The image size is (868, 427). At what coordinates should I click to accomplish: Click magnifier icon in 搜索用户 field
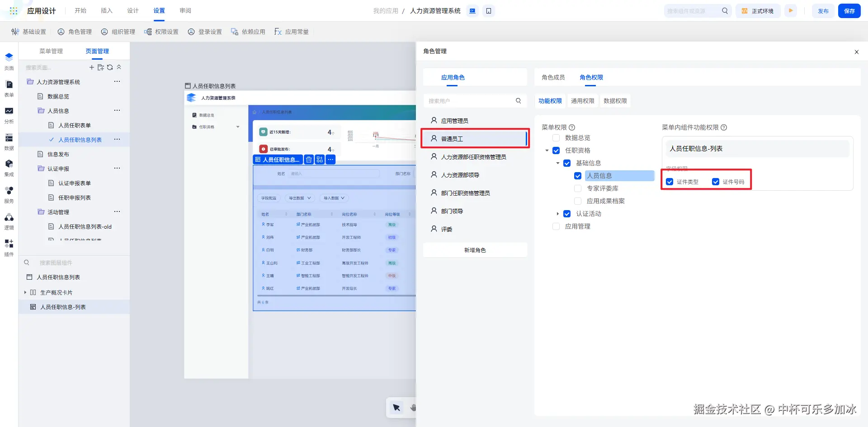click(519, 101)
